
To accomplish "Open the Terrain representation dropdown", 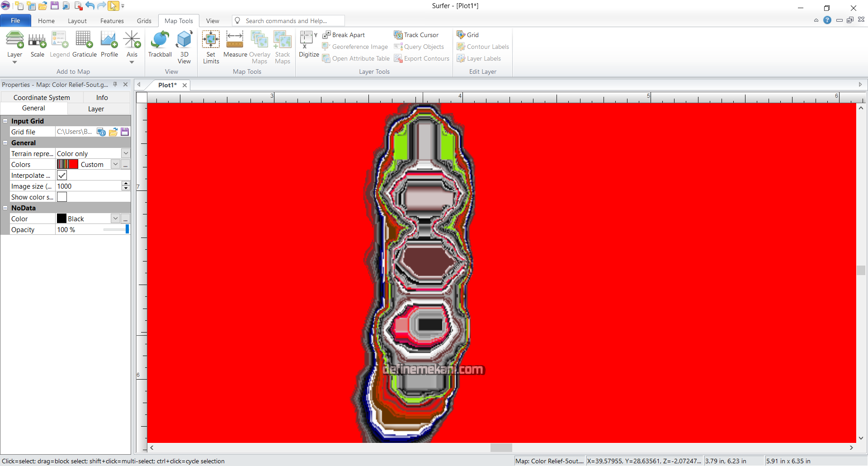I will click(x=126, y=154).
